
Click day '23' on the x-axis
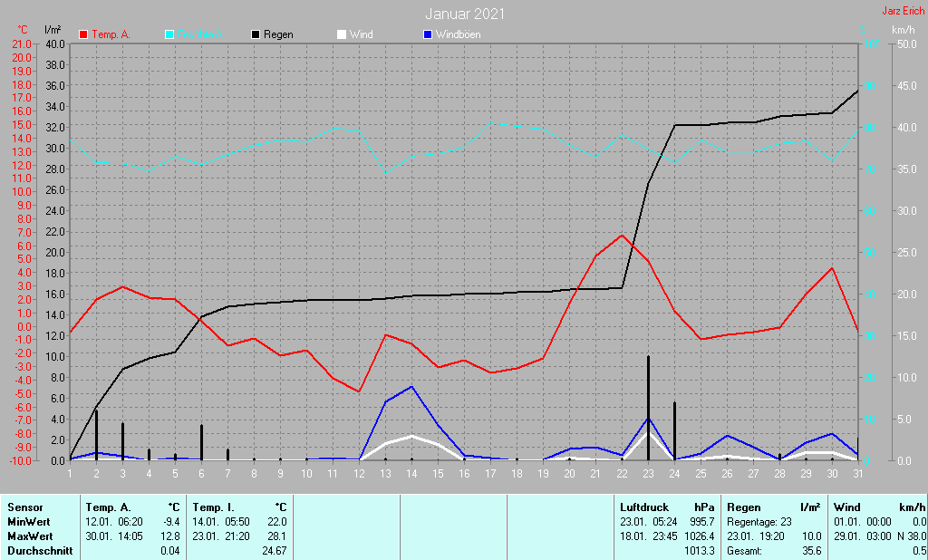[x=648, y=474]
